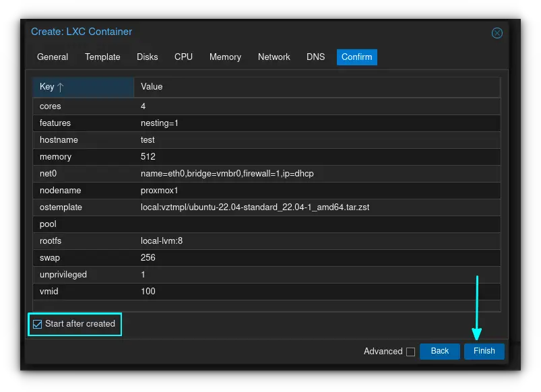Enable the Advanced checkbox

[x=410, y=352]
